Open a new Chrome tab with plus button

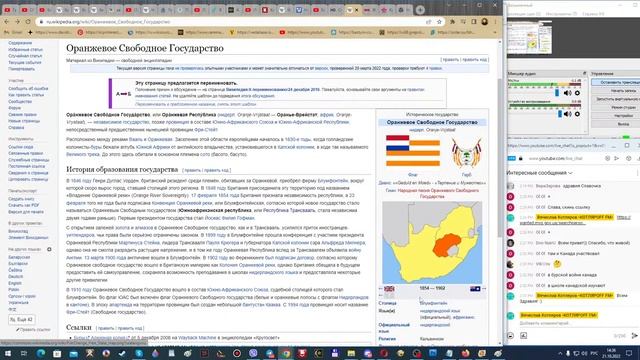pos(420,10)
